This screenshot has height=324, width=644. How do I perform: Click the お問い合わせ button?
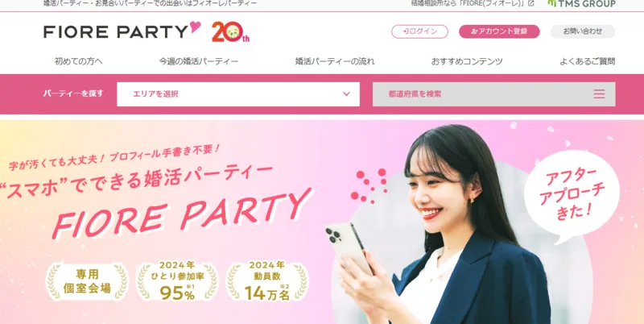(x=583, y=31)
